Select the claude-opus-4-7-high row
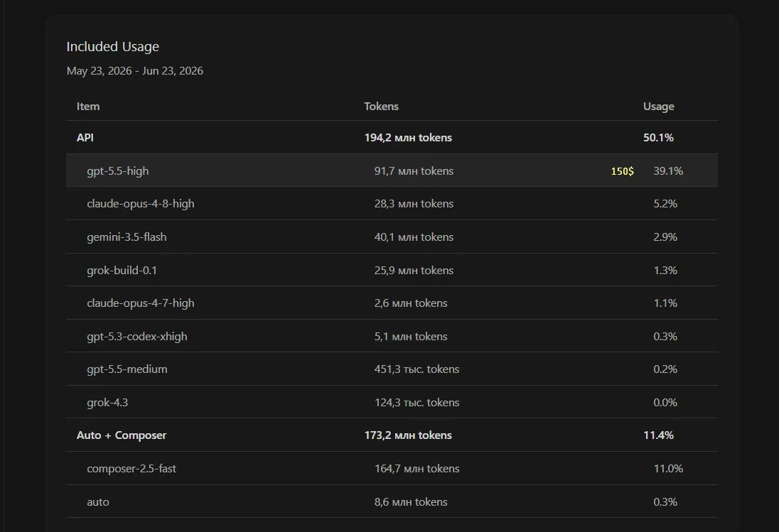This screenshot has height=532, width=779. pos(392,303)
